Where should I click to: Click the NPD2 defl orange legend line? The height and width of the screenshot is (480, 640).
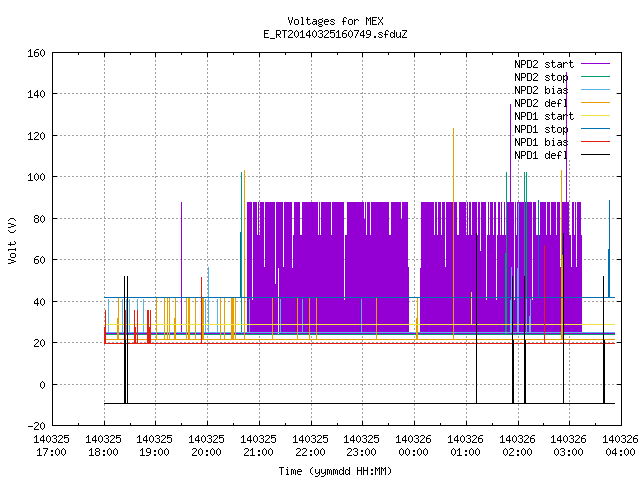click(595, 102)
